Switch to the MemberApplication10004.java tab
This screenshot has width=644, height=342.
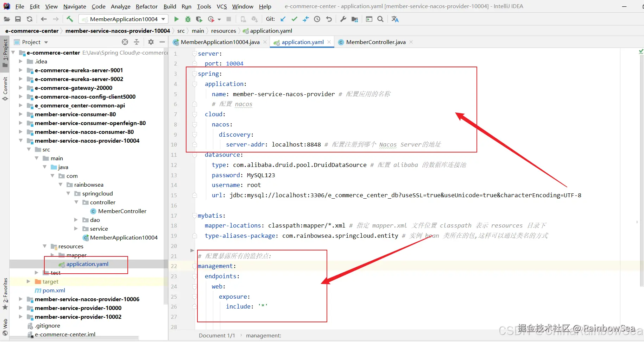click(220, 42)
